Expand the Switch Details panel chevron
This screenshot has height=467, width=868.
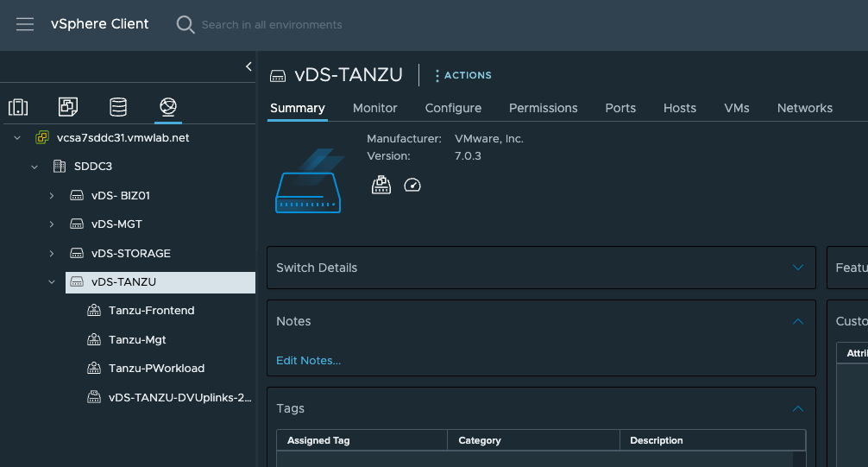tap(798, 268)
